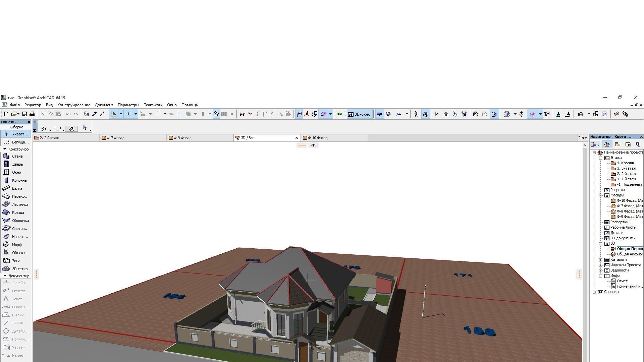Expand the Каталоги tree node
Screen dimensions: 644x362
(601, 260)
